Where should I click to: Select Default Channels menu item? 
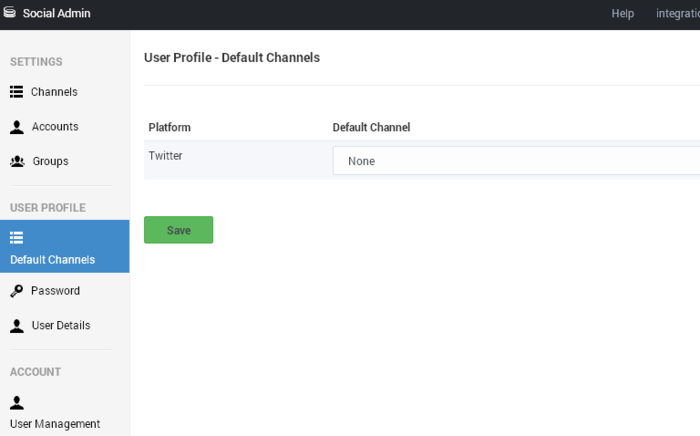pos(65,246)
